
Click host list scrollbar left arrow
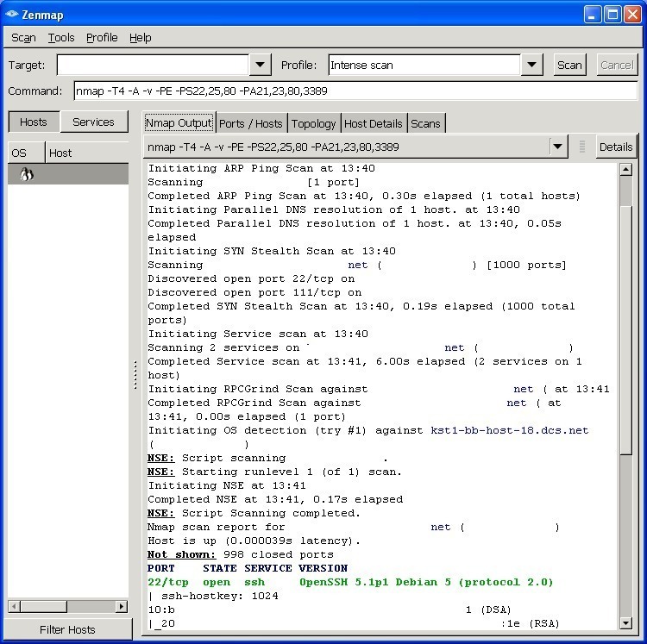15,606
